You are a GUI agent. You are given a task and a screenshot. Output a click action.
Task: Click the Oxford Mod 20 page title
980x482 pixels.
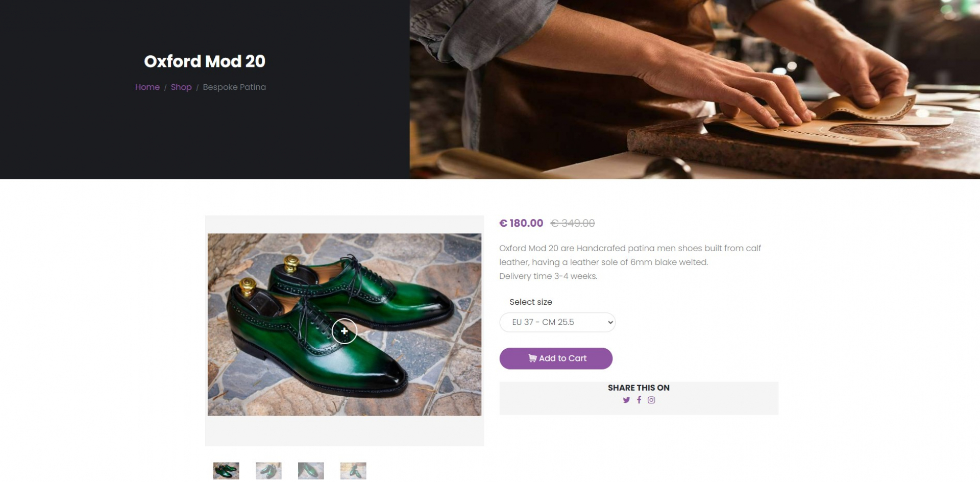[x=205, y=61]
